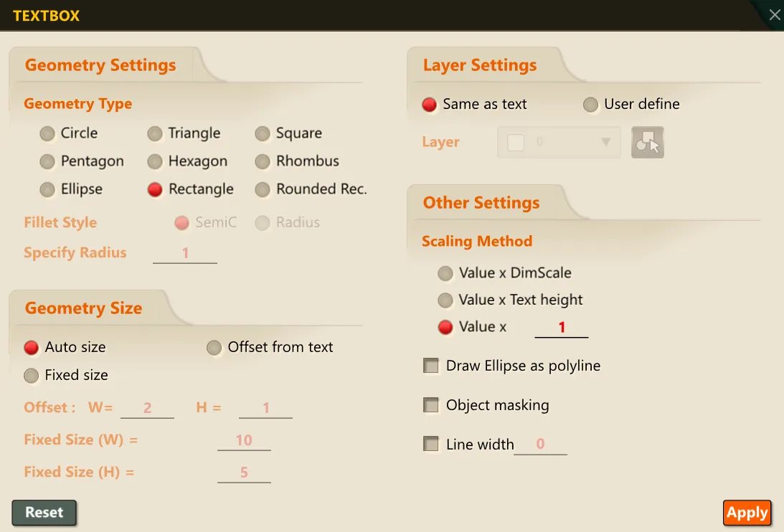Image resolution: width=784 pixels, height=532 pixels.
Task: Click the Value x multiplier input field
Action: (562, 328)
